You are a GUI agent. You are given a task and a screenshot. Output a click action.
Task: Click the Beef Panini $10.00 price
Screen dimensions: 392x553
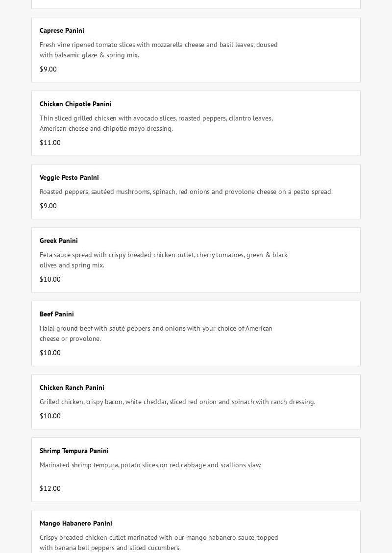tap(50, 353)
